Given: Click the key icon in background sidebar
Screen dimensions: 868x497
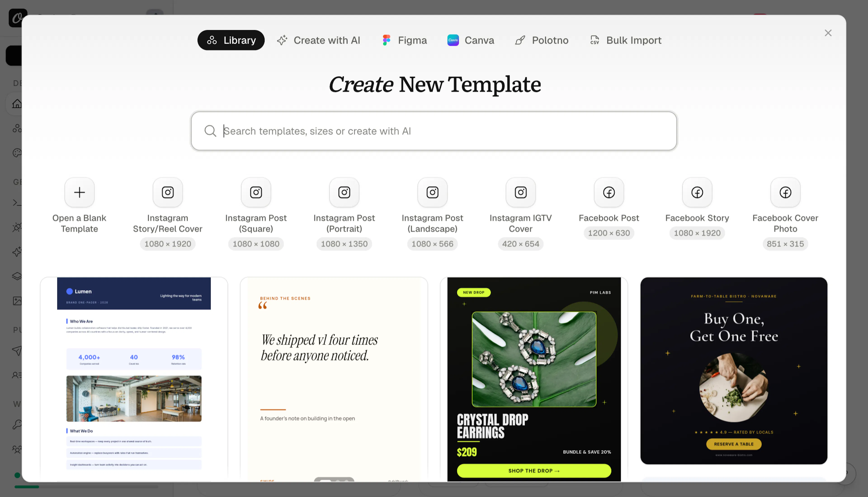Looking at the screenshot, I should pos(17,425).
